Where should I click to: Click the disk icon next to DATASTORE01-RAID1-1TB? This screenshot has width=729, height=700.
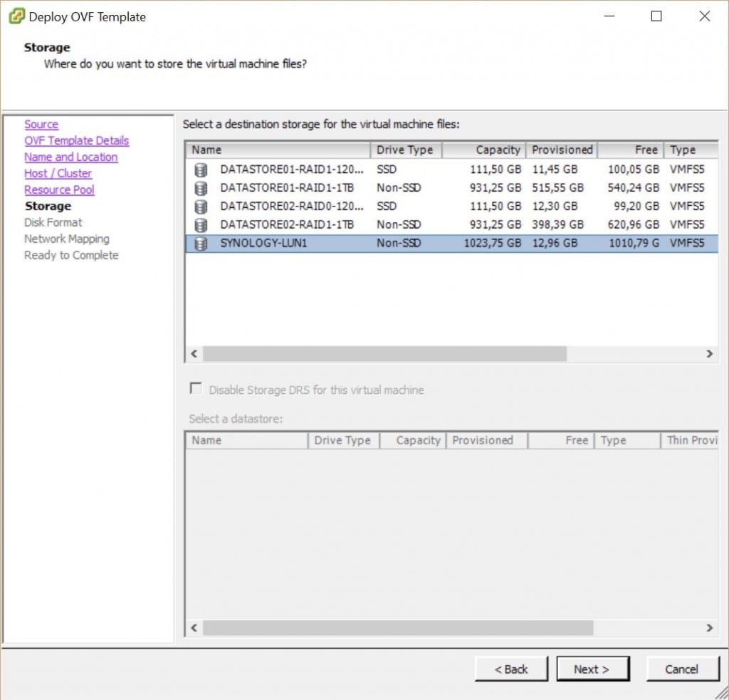201,188
